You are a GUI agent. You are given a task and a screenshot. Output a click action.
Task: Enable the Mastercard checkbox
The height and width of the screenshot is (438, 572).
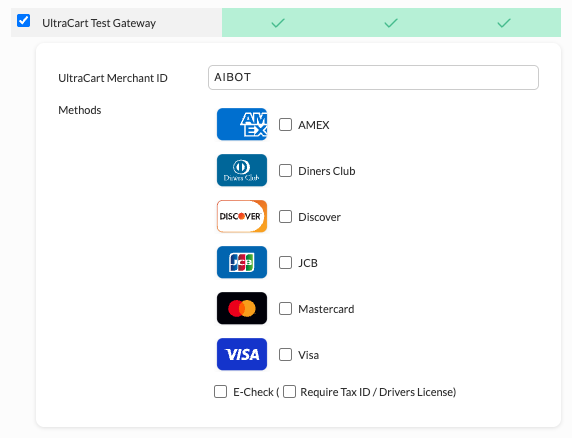pyautogui.click(x=285, y=309)
